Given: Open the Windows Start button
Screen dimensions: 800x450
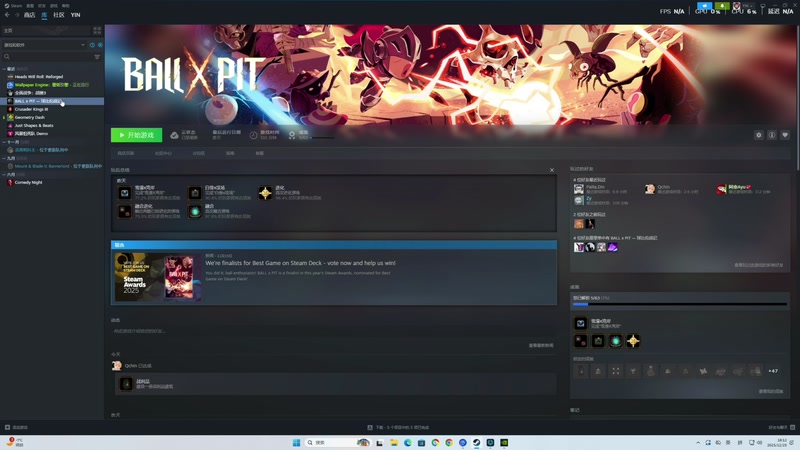Looking at the screenshot, I should point(296,442).
